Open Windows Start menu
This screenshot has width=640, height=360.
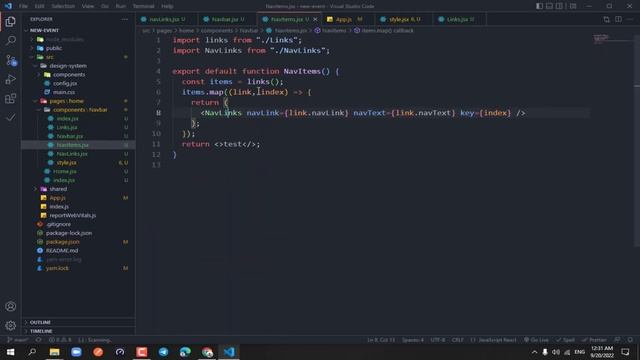pos(11,352)
